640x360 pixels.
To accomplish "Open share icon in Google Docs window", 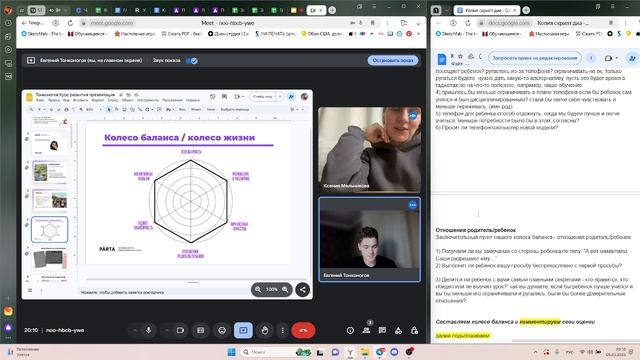I will (632, 58).
